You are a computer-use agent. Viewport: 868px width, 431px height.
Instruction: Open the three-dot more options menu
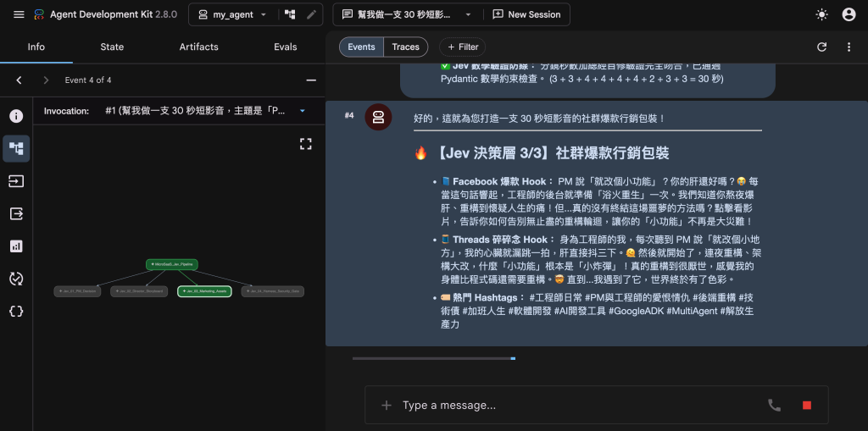coord(849,47)
